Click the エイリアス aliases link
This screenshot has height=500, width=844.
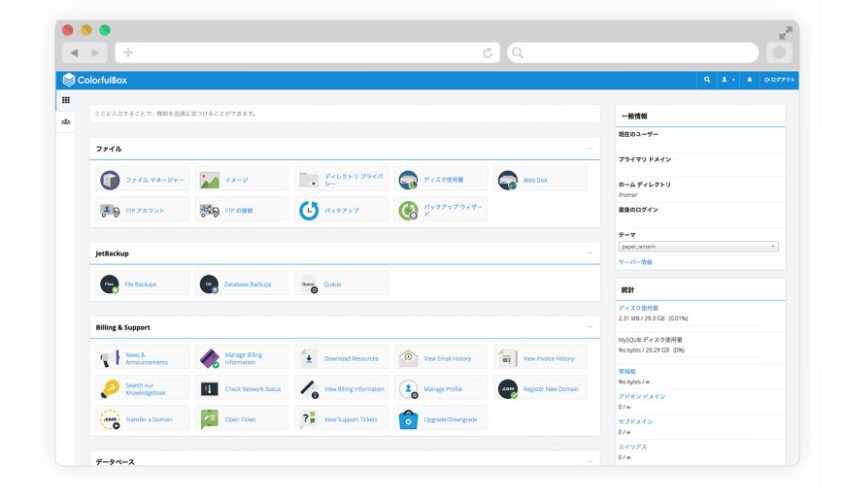(632, 447)
